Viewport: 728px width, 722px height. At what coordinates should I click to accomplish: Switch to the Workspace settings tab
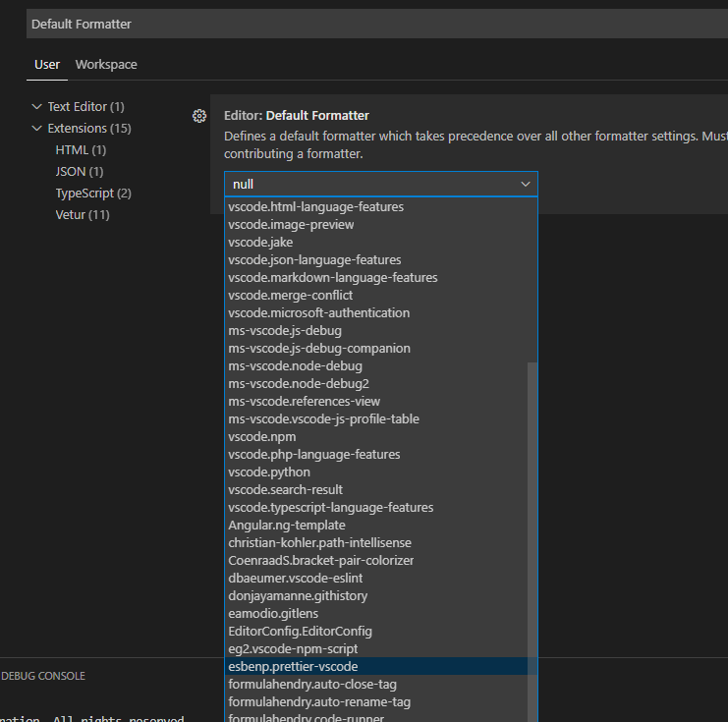(106, 65)
